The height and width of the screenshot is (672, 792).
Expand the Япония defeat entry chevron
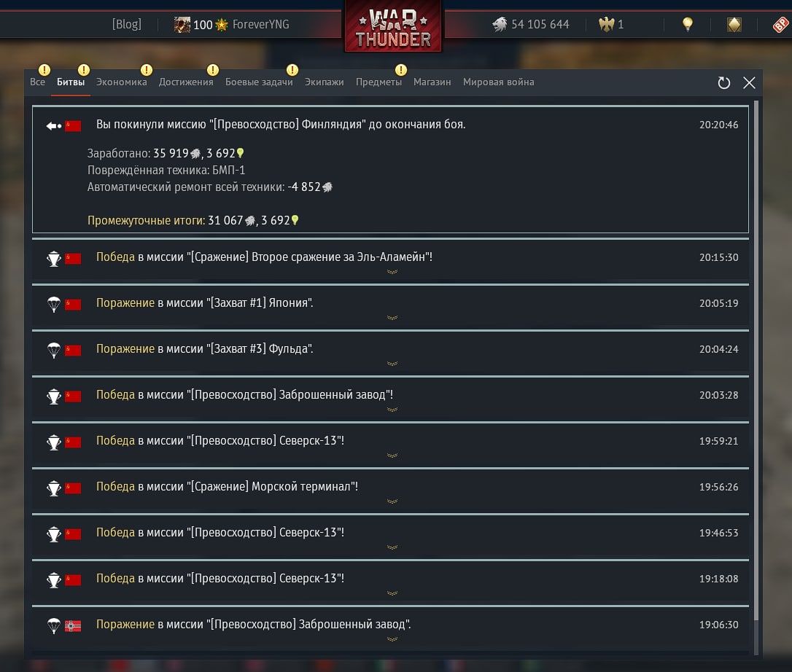pos(392,318)
